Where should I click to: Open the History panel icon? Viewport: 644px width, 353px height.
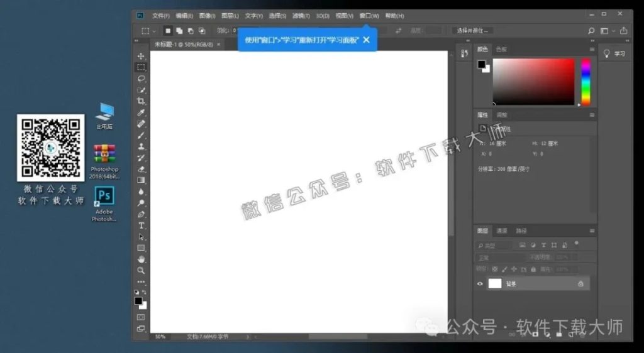pos(465,54)
